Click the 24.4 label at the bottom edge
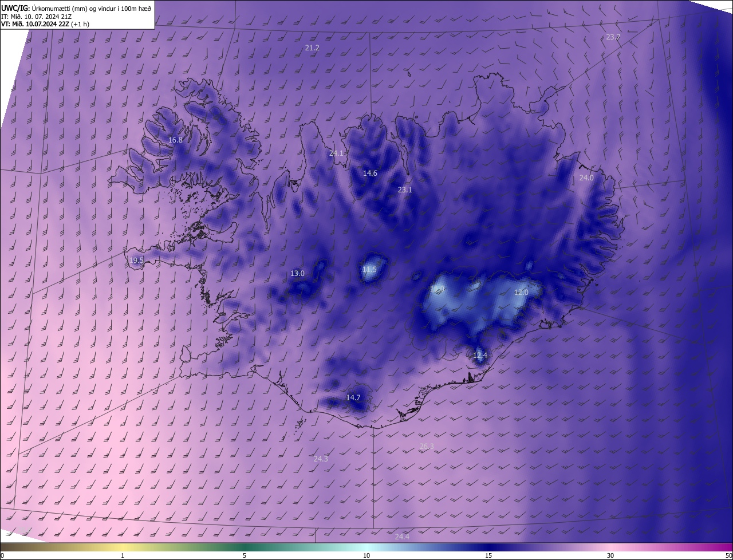 point(402,537)
